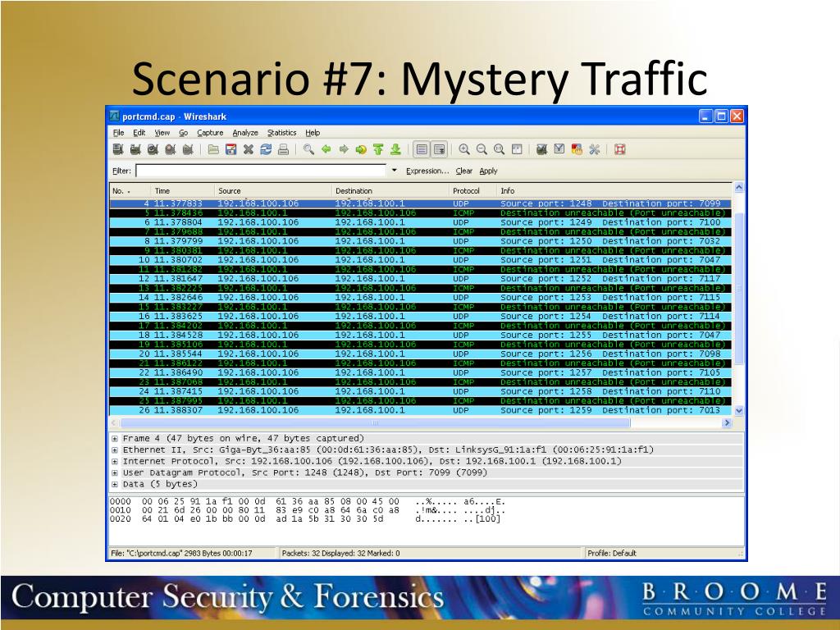Go forward in packet history arrow
Screen dimensions: 840x630
tap(344, 149)
